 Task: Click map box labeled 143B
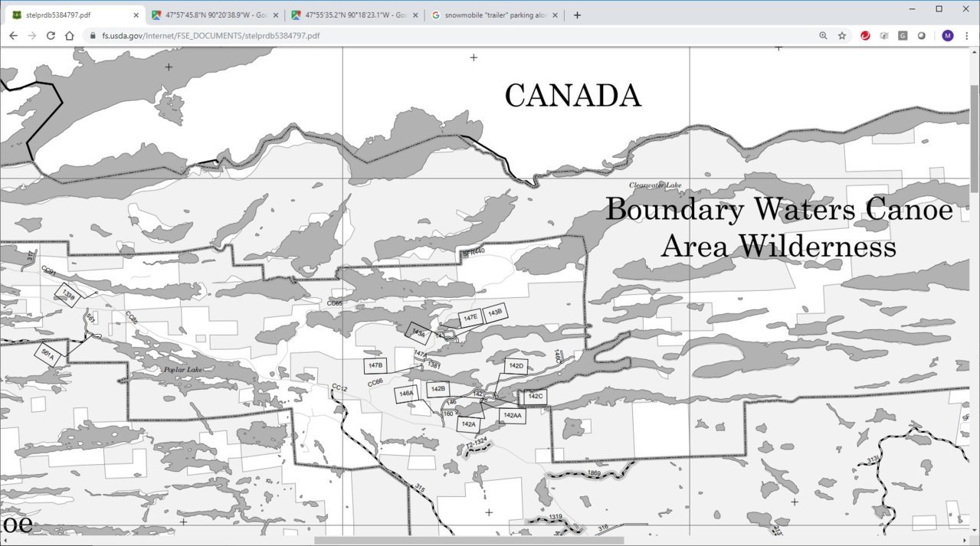coord(494,312)
